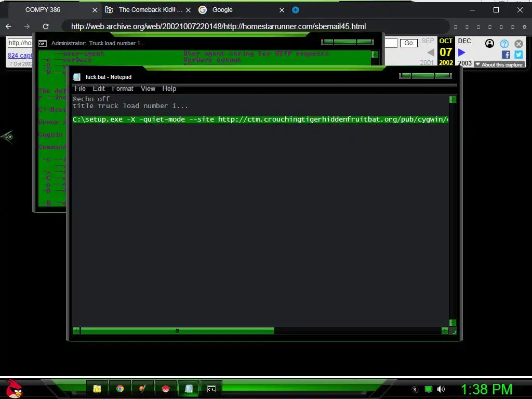Click the side gadget arrow at the screen edge
Viewport: 532px width, 399px height.
[7, 137]
